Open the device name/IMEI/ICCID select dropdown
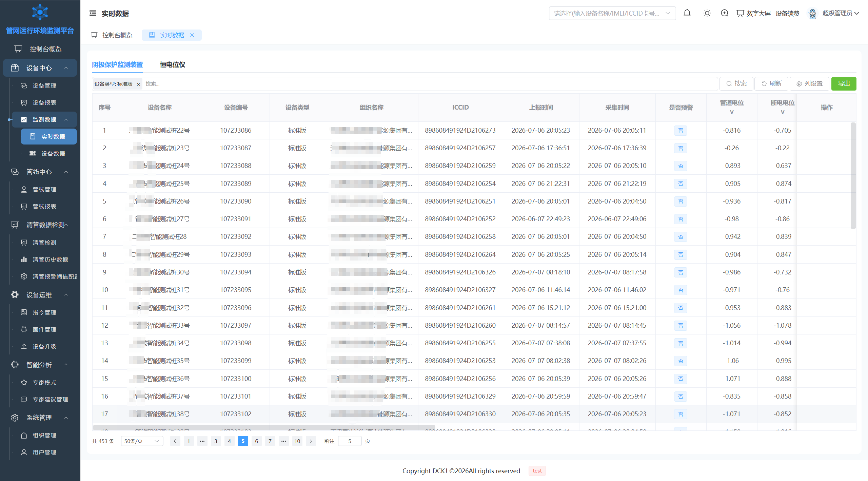This screenshot has width=868, height=481. pyautogui.click(x=612, y=13)
